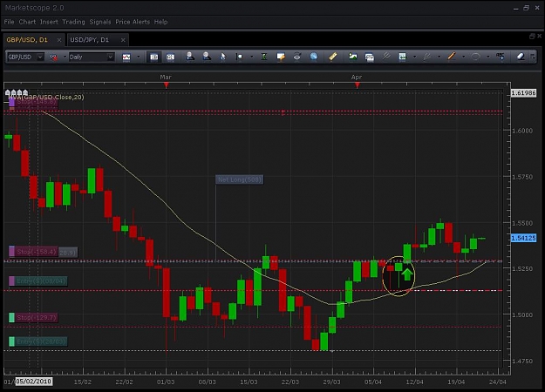The width and height of the screenshot is (545, 392).
Task: Close the GBP/USD, D1 tab
Action: 59,40
